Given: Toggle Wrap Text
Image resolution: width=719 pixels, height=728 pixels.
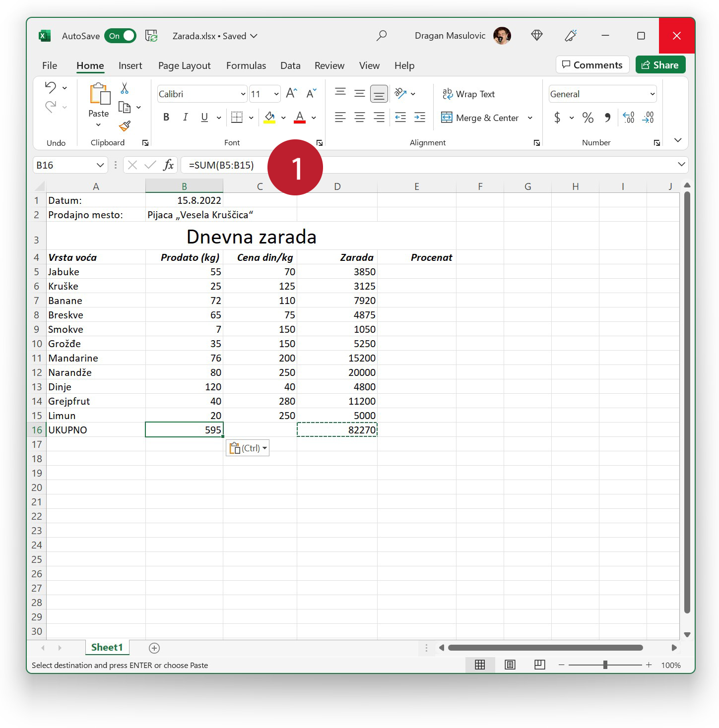Looking at the screenshot, I should 468,94.
